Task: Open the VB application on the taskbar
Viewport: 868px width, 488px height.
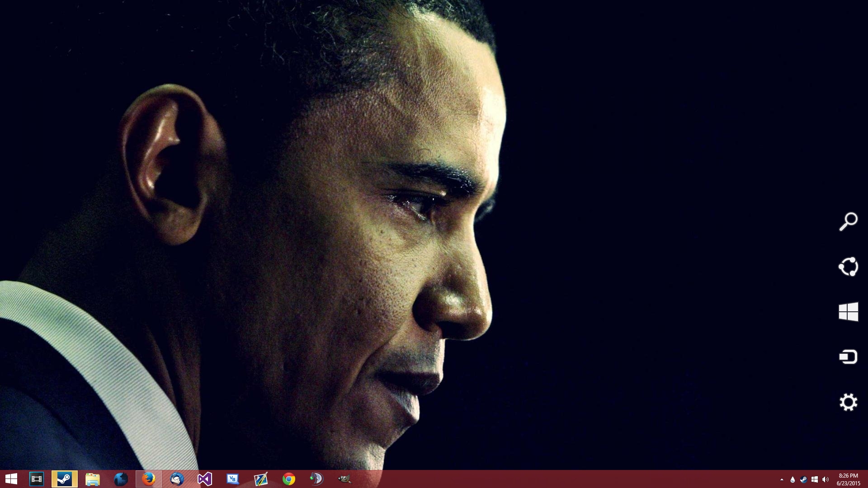Action: pos(233,479)
